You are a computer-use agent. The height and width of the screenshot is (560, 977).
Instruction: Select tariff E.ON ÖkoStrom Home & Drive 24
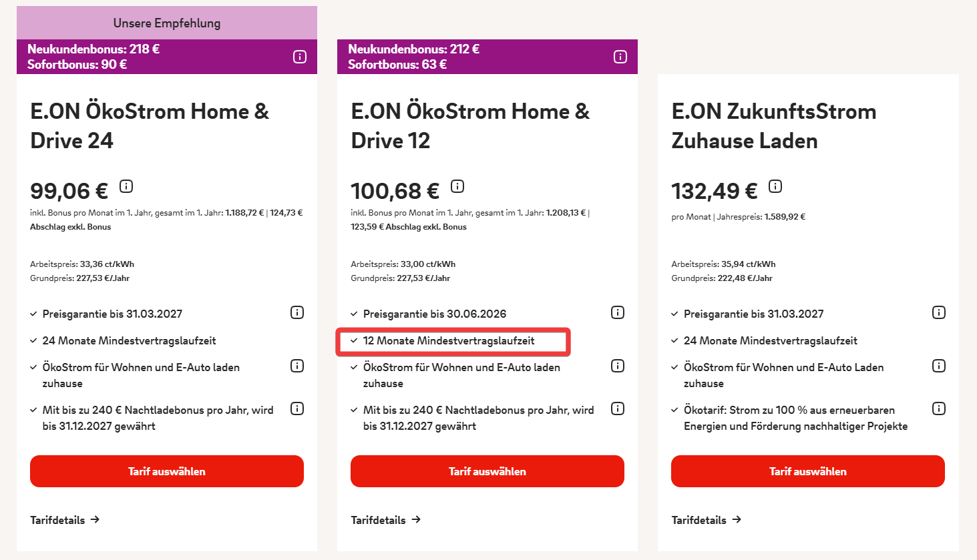click(167, 471)
